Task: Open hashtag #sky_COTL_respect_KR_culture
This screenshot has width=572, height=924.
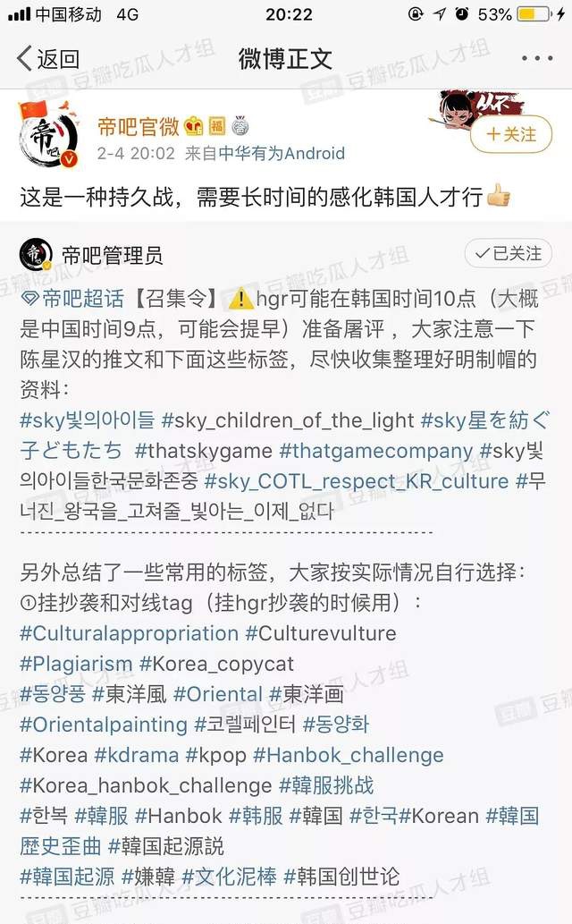Action: click(x=357, y=481)
